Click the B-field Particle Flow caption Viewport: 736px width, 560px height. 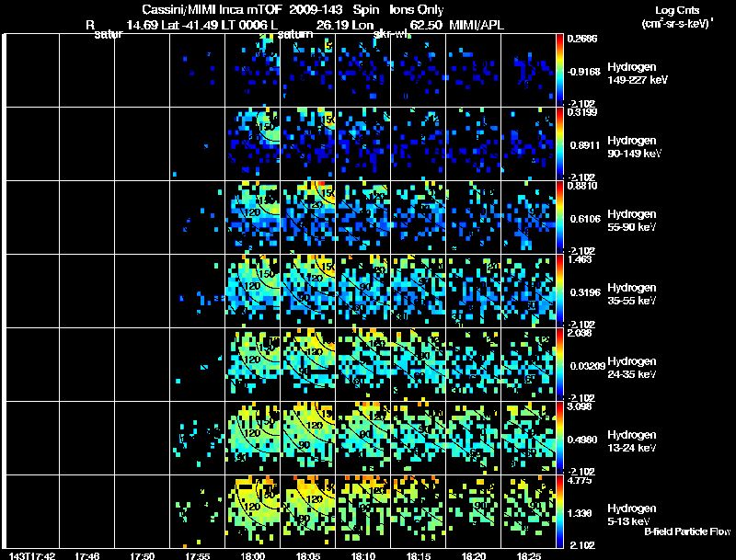tap(687, 531)
